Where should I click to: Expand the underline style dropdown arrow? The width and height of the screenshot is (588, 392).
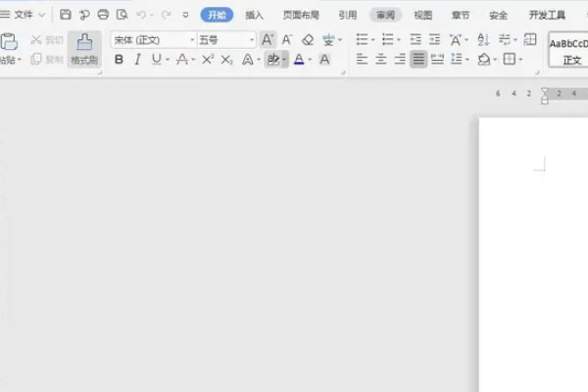tap(168, 60)
